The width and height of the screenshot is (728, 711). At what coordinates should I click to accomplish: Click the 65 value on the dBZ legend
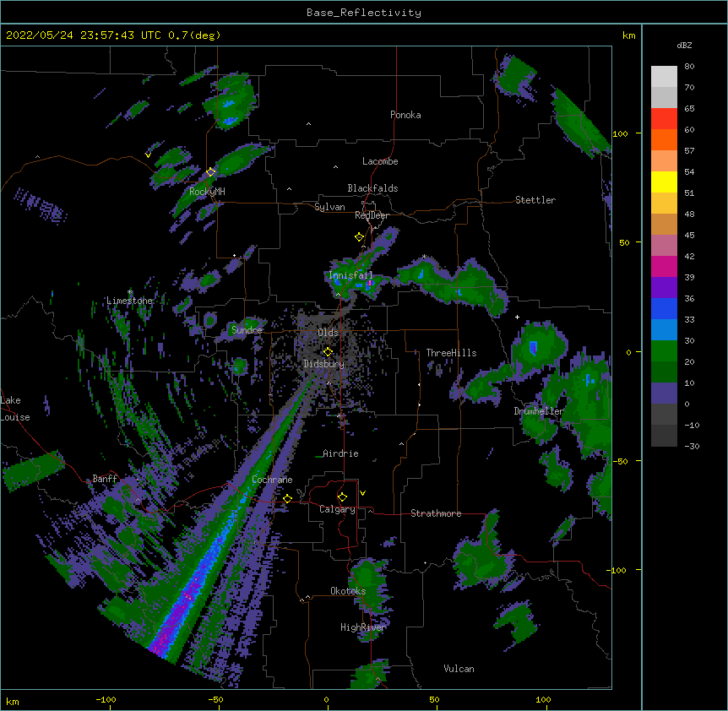(x=689, y=109)
